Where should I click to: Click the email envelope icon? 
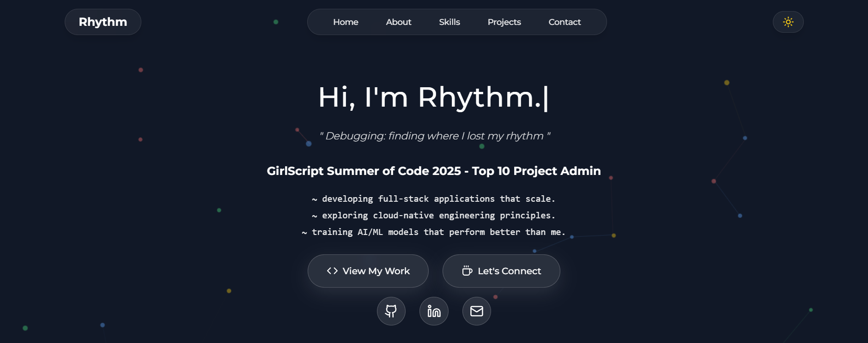(x=476, y=311)
